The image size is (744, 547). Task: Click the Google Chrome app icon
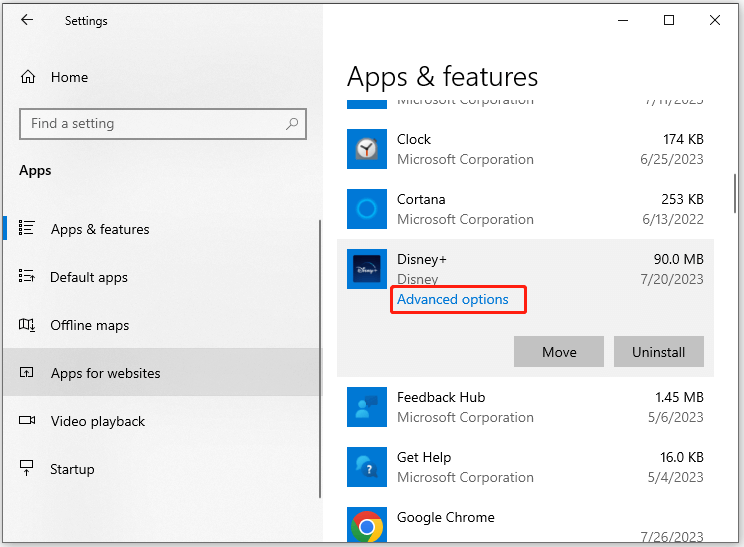coord(366,526)
